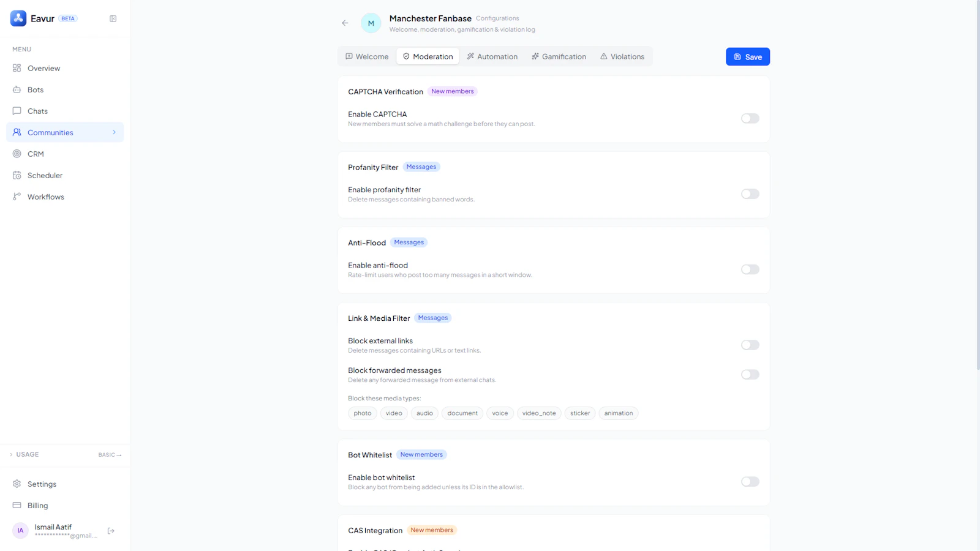Toggle Block external links
Screen dimensions: 980x551
(750, 345)
